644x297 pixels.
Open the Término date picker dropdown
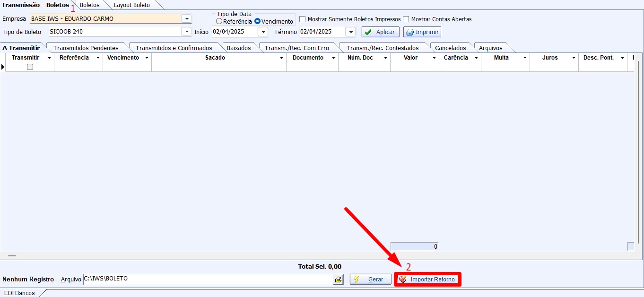click(350, 32)
